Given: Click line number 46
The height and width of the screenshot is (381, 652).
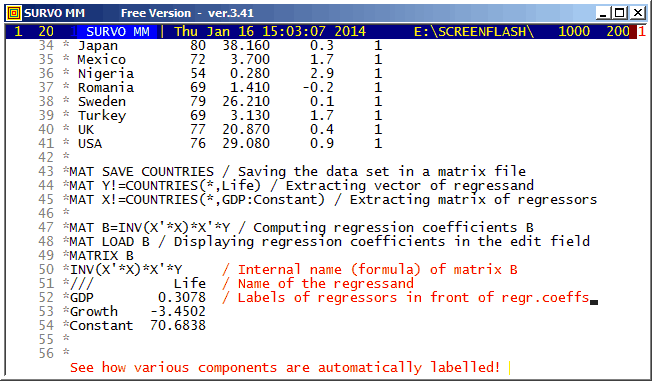Looking at the screenshot, I should (x=46, y=213).
